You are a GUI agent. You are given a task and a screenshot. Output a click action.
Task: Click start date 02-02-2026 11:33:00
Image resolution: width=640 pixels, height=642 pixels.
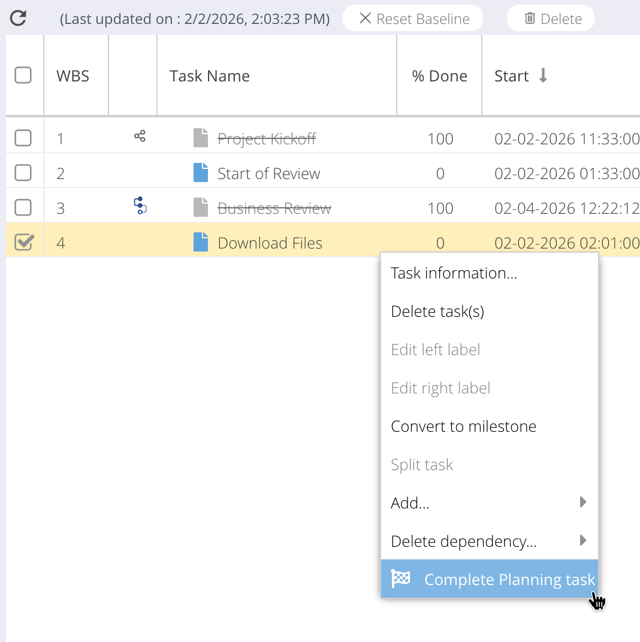tap(567, 139)
